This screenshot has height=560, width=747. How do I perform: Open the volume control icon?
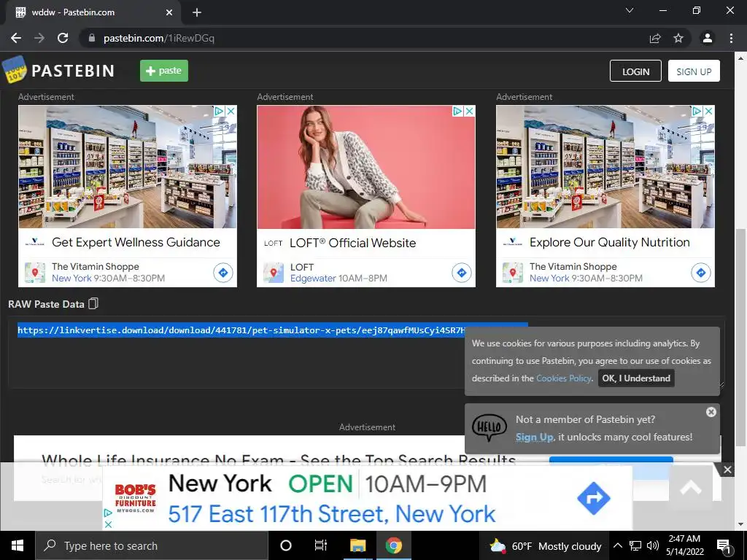tap(653, 545)
